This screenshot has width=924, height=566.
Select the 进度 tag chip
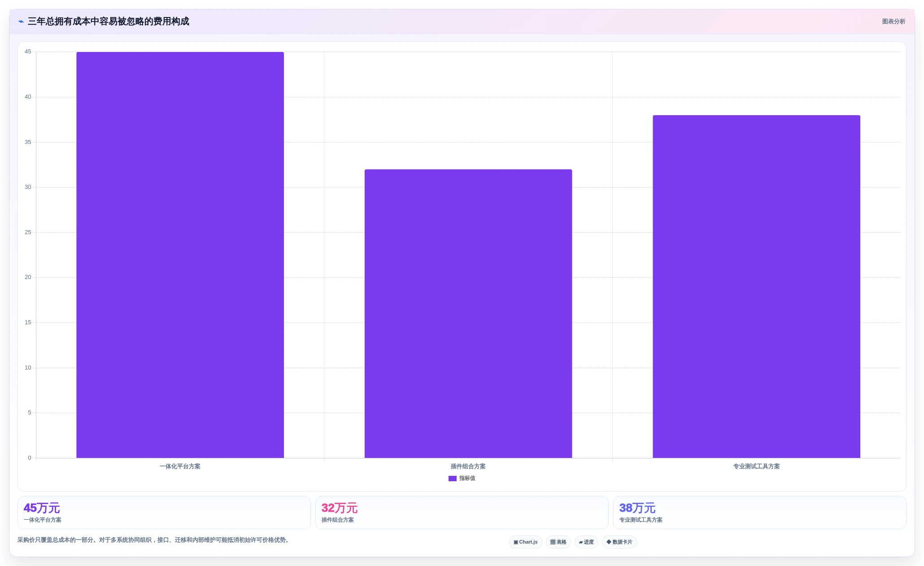tap(586, 542)
